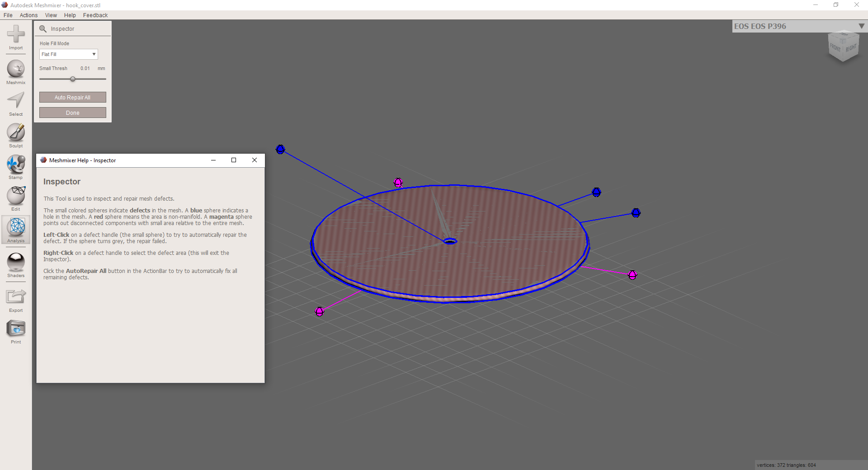Open the View menu
Viewport: 868px width, 470px height.
click(x=51, y=15)
